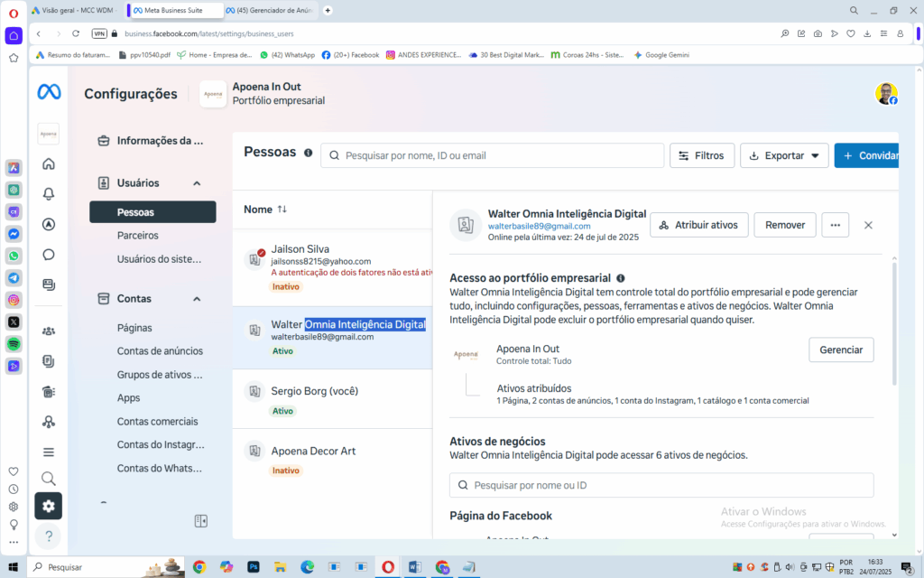Open the three-dots more options button

(x=835, y=225)
